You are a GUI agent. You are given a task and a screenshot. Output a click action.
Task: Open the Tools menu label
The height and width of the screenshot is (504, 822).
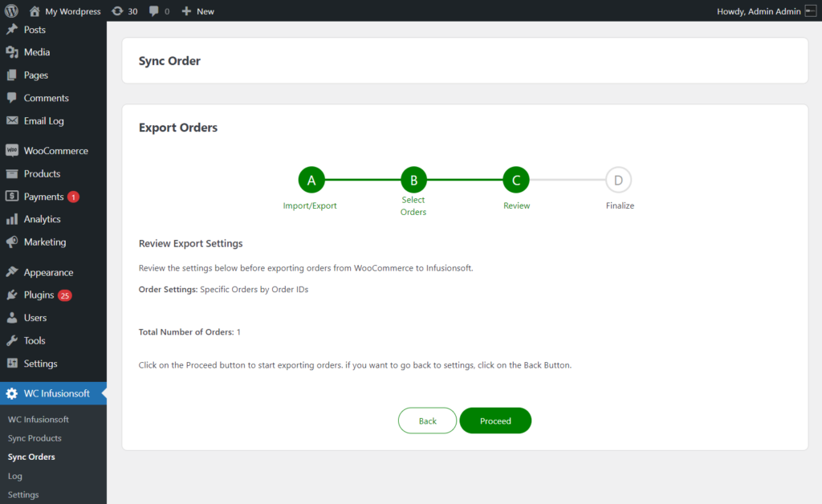pos(35,340)
